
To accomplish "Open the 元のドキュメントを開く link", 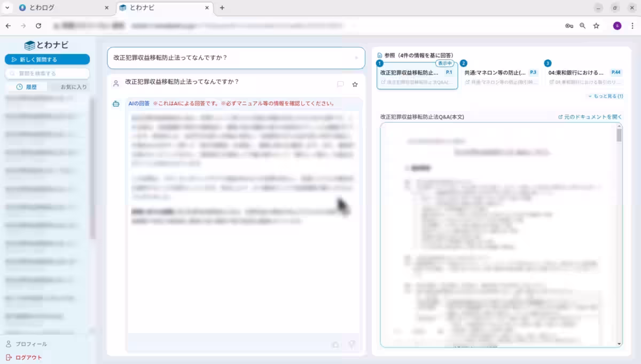I will click(x=590, y=117).
